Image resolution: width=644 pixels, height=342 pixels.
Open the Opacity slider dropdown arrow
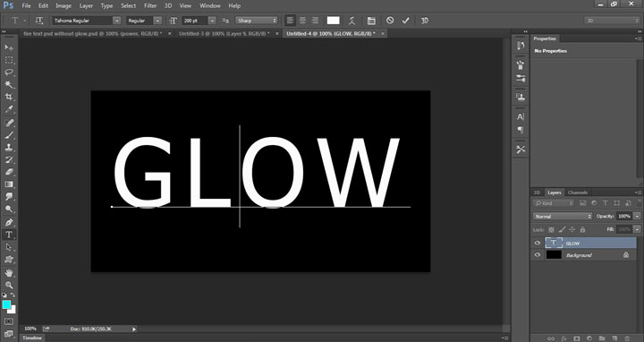pos(637,217)
